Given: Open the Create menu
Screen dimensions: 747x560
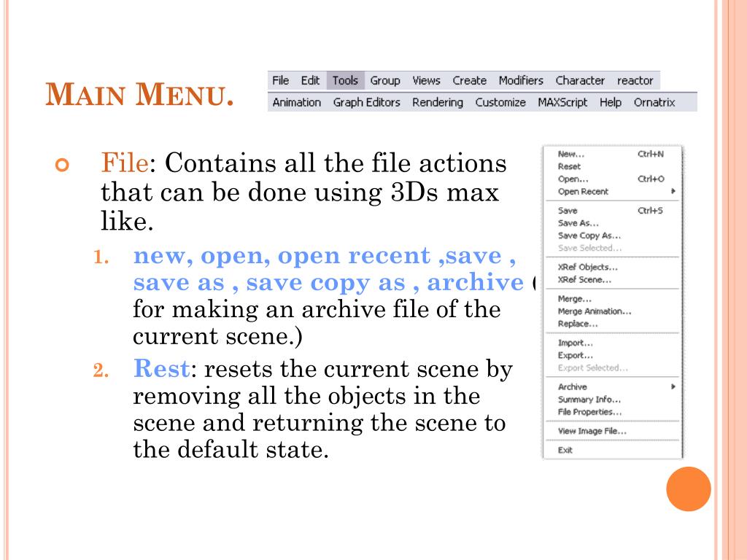Looking at the screenshot, I should [x=469, y=80].
